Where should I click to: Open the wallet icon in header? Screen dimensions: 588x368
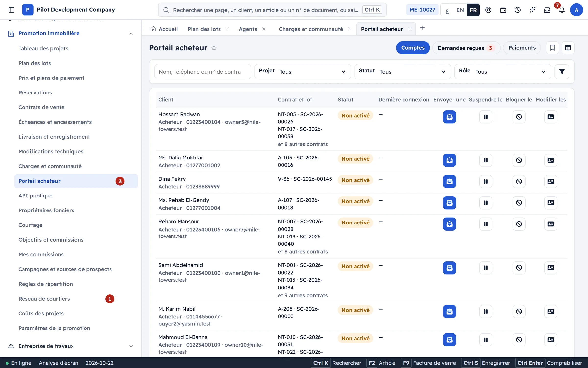(503, 10)
